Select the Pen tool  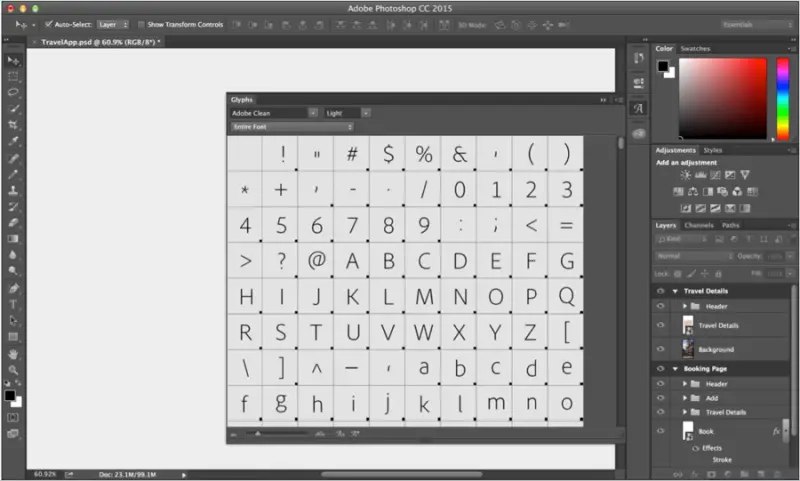(13, 288)
